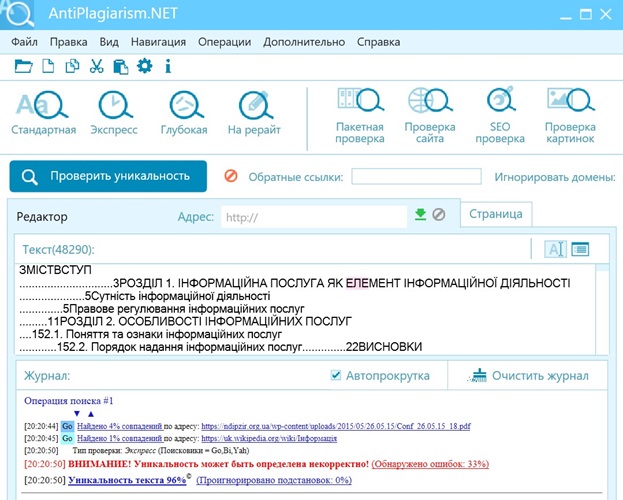Image resolution: width=623 pixels, height=500 pixels.
Task: Focus the Обратные ссылки input field
Action: 416,176
